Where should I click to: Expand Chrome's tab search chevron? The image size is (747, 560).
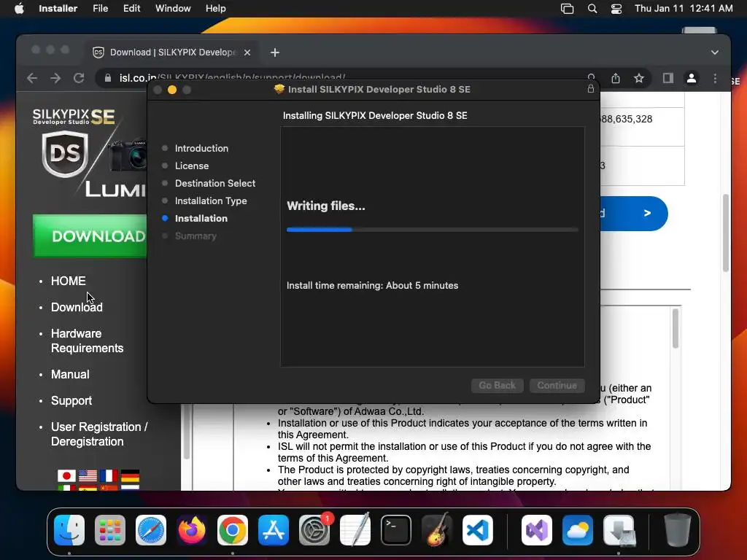[715, 52]
